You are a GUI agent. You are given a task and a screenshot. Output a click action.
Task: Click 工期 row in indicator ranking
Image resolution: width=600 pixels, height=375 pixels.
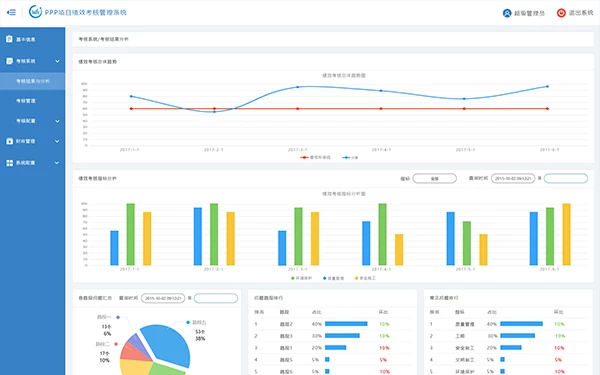click(x=508, y=336)
